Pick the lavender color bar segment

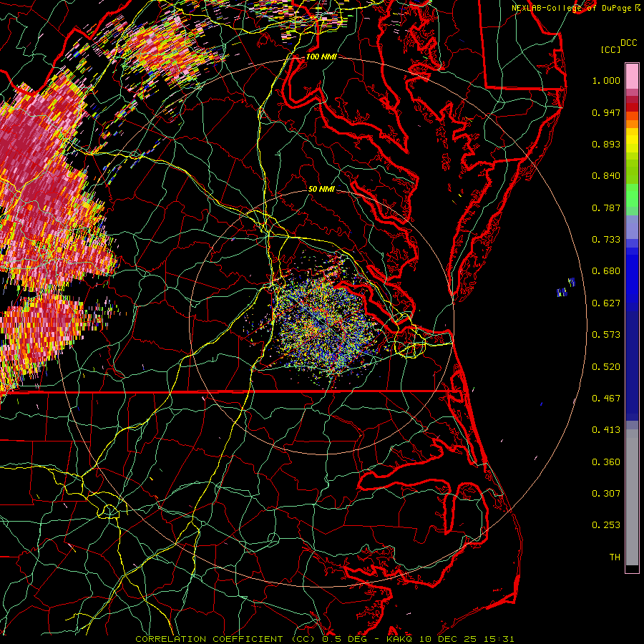coord(632,227)
